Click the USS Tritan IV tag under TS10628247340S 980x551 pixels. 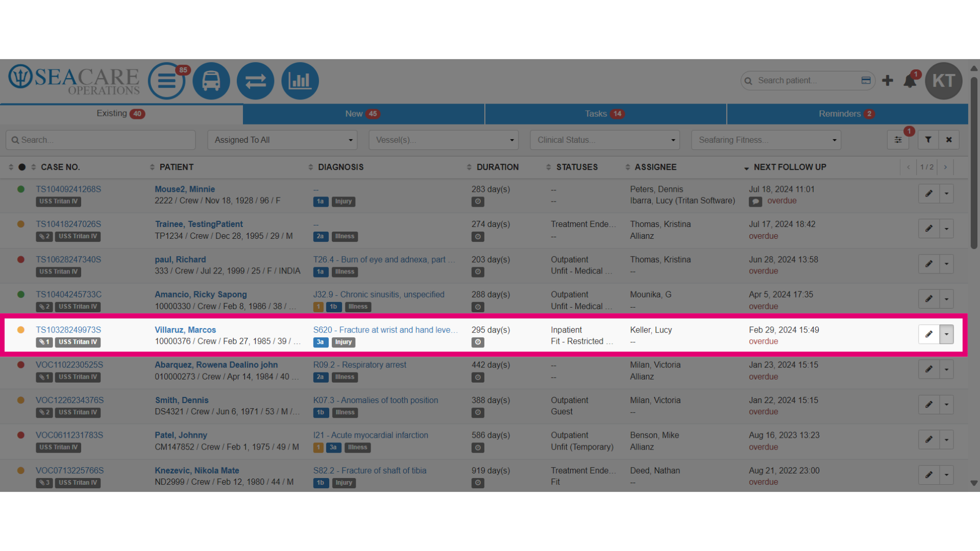[59, 272]
